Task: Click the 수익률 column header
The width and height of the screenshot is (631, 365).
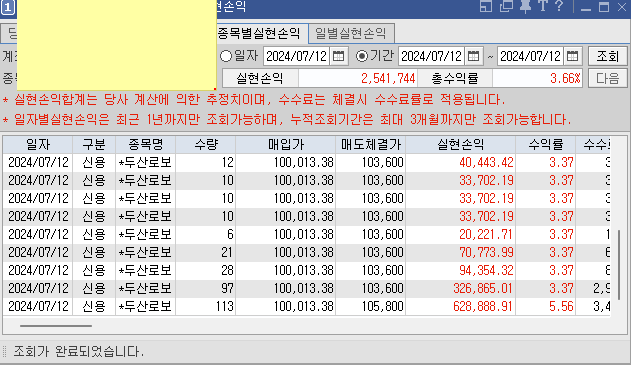Action: (546, 144)
